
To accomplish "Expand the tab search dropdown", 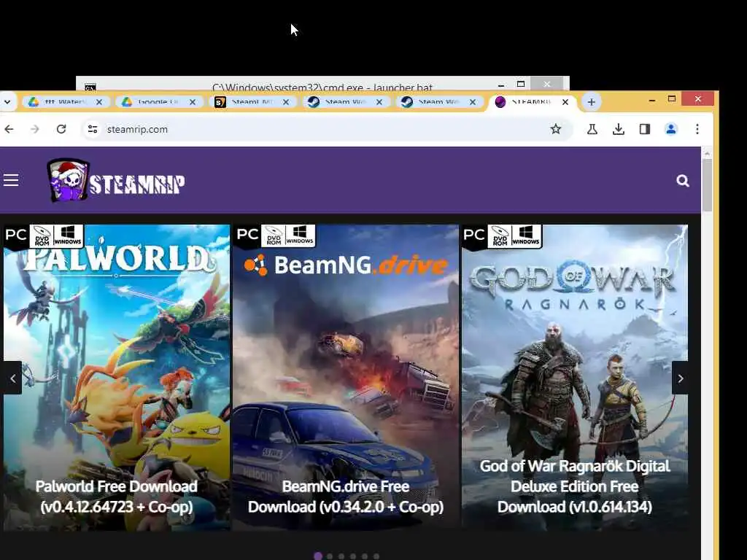I will click(7, 102).
